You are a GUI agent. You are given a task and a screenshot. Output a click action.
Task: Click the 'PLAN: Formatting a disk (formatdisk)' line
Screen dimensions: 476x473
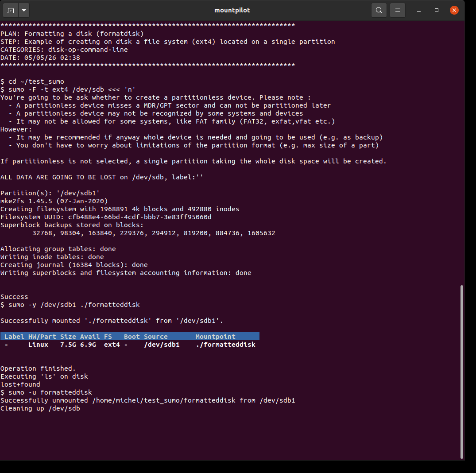[72, 34]
